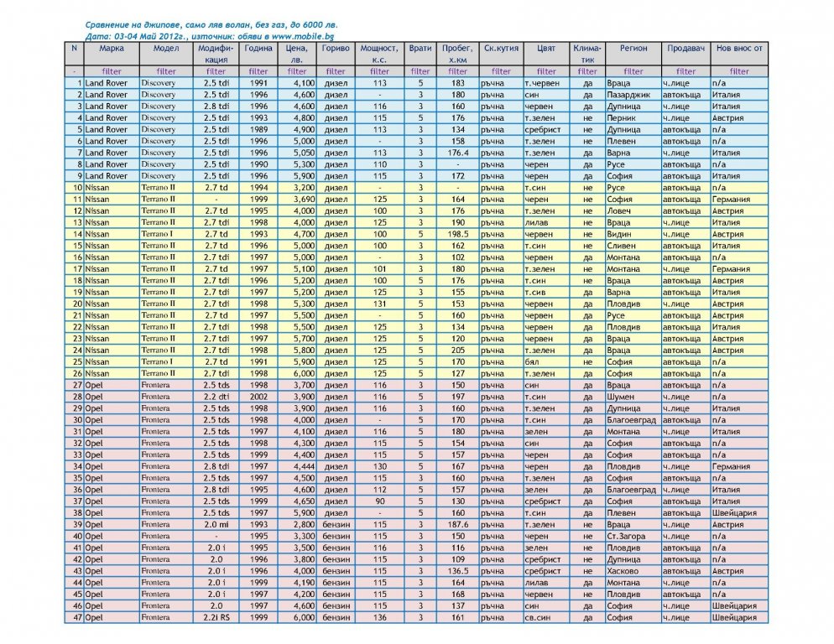Click Пазарджик region in row 2
This screenshot has width=834, height=644.
point(628,95)
